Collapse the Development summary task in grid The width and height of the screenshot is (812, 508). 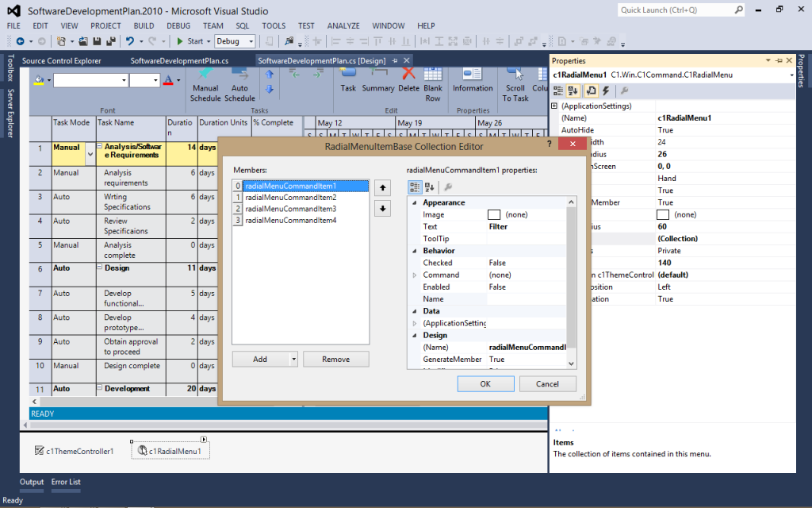(x=99, y=387)
